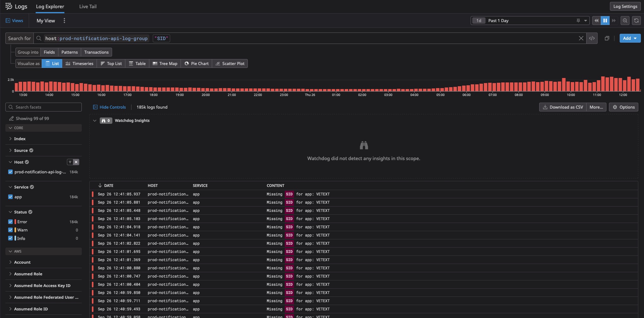Click the histogram bar at 10:00

tap(572, 87)
